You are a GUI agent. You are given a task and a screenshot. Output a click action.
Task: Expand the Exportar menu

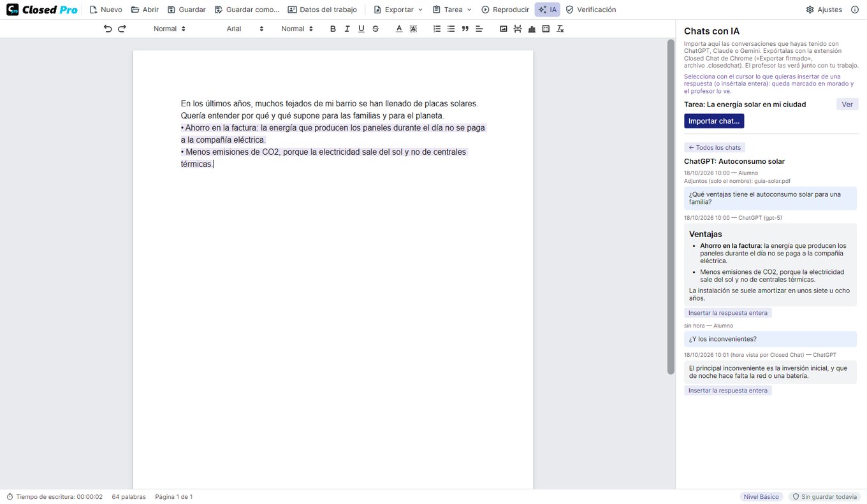(x=398, y=10)
